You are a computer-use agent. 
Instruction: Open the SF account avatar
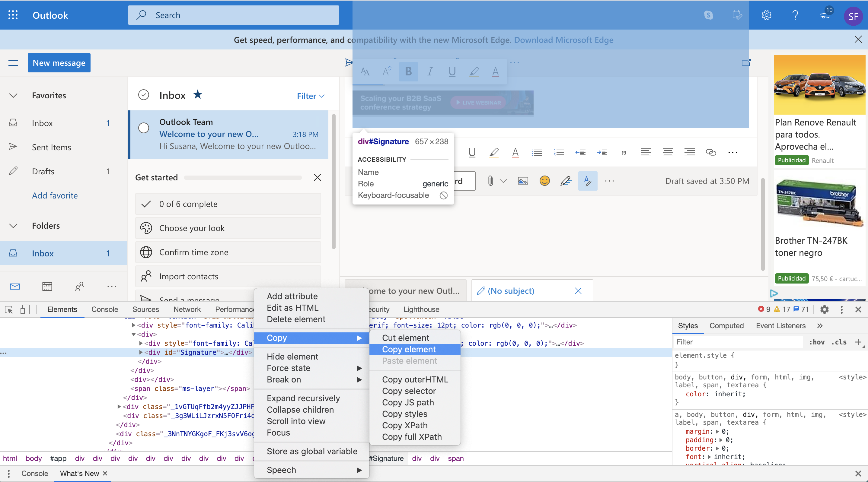[x=853, y=16]
